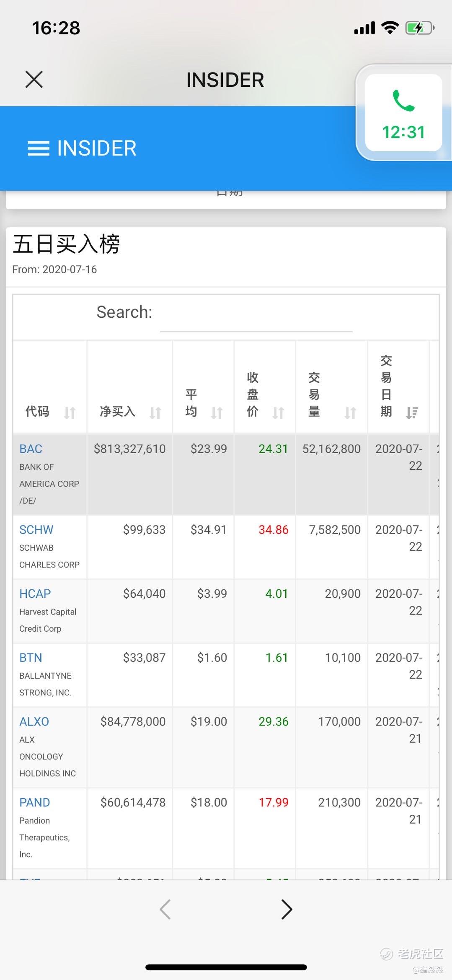Close the INSIDER page with X icon
The width and height of the screenshot is (452, 980).
(34, 79)
